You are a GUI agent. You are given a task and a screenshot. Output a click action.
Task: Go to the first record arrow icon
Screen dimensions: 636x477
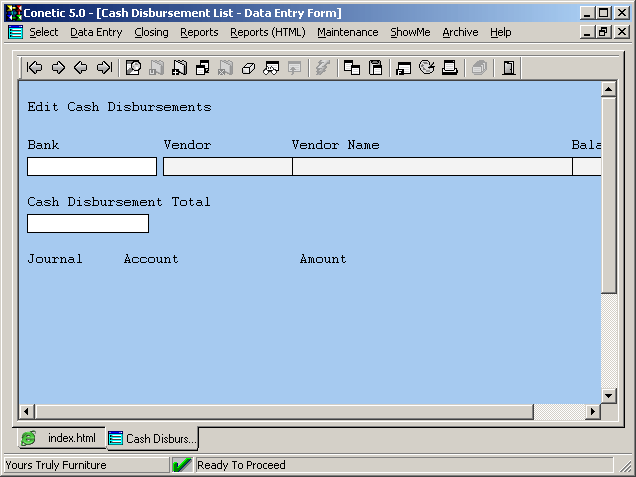point(35,68)
